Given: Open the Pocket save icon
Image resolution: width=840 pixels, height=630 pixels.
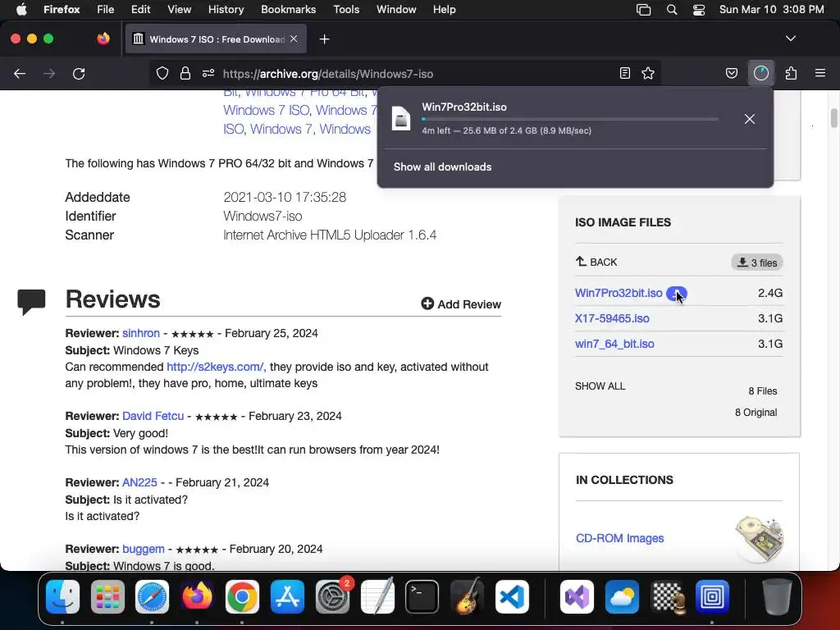Looking at the screenshot, I should point(732,73).
